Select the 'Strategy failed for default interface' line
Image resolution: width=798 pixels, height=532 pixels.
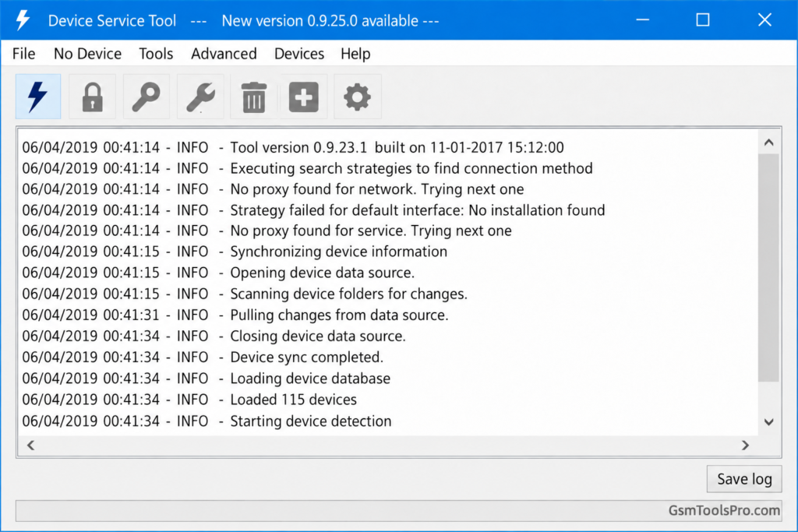313,210
